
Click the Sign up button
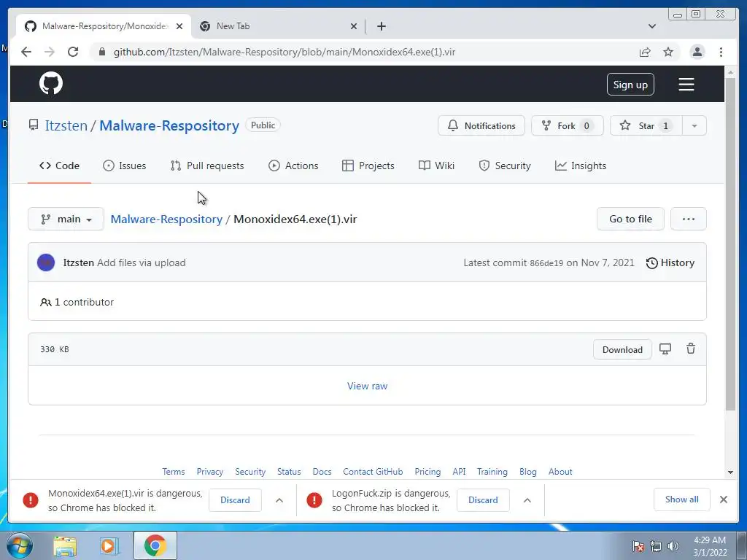click(630, 85)
